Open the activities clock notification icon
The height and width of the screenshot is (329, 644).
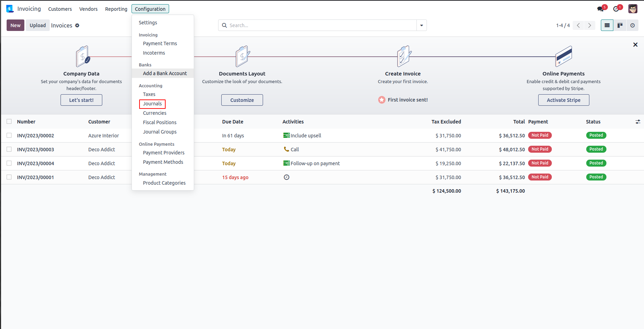pos(617,9)
